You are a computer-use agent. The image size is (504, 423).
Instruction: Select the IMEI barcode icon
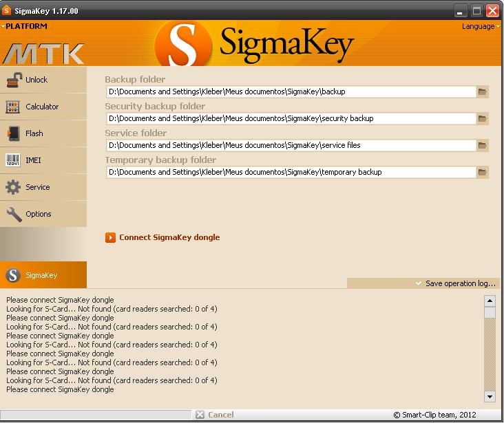point(13,160)
